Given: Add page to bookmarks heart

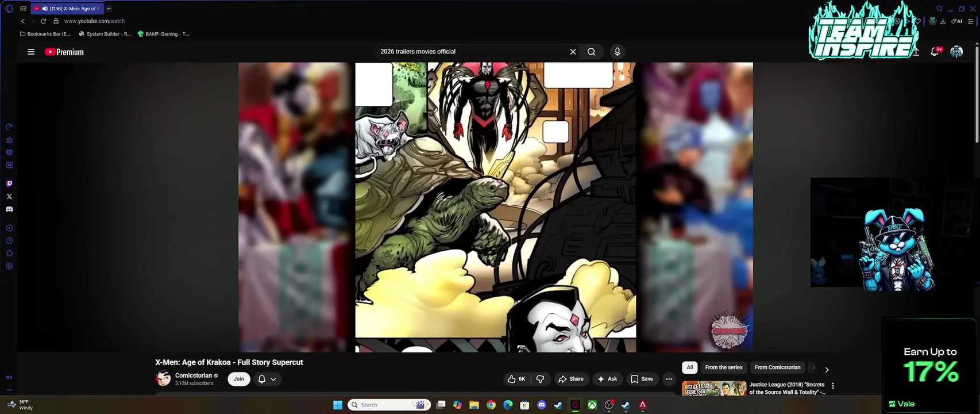Looking at the screenshot, I should 918,21.
